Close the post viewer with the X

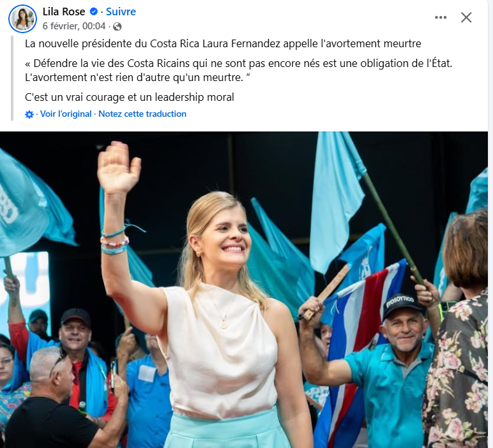point(466,18)
